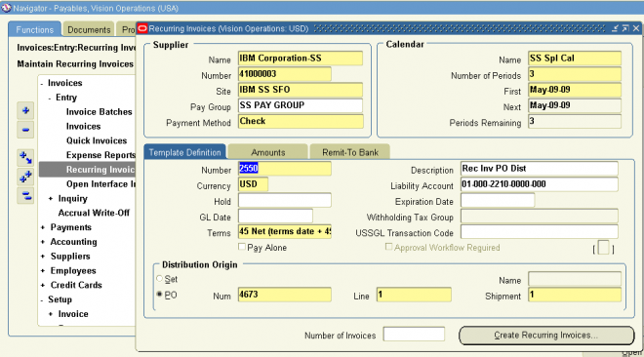
Task: Click the PO Num field 4673
Action: click(x=285, y=295)
